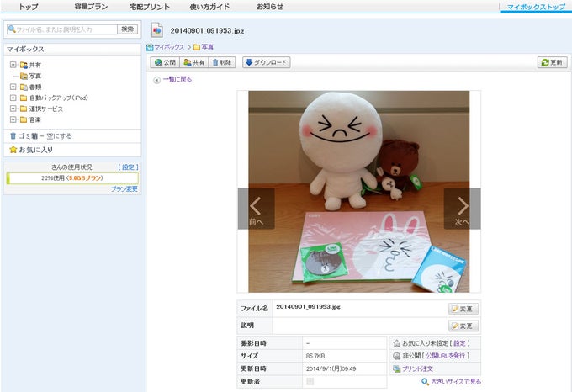This screenshot has height=392, width=572.
Task: Select the 自動バックアップ(iPad) folder
Action: [54, 98]
